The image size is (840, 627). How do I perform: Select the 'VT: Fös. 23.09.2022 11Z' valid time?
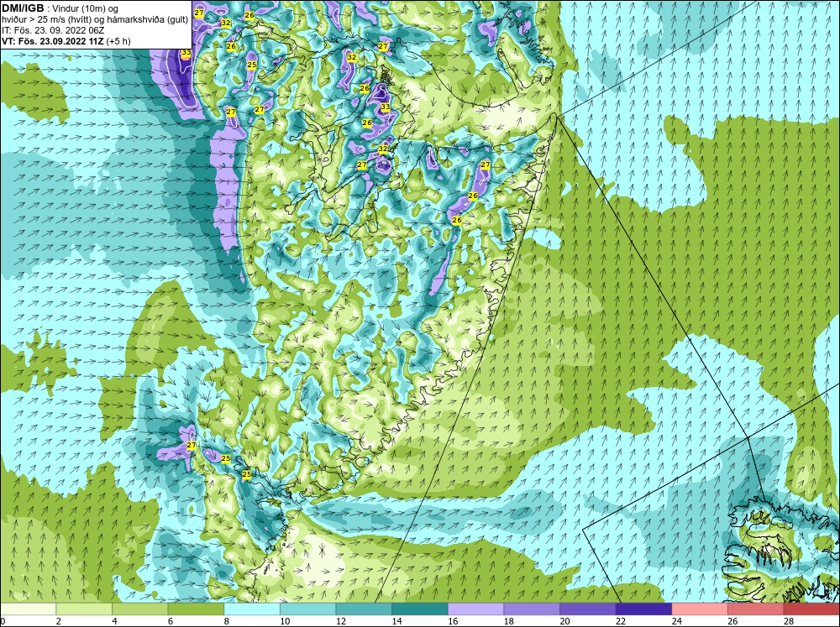[x=53, y=41]
